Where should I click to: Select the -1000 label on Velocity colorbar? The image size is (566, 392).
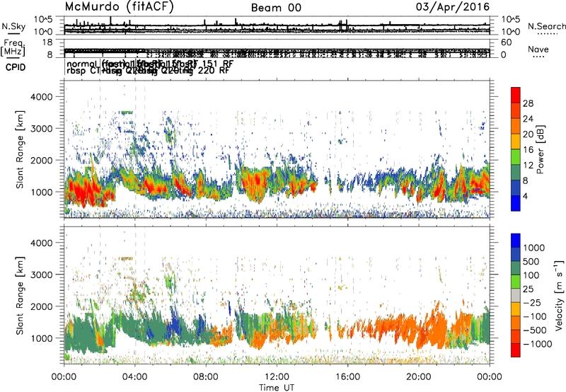tap(537, 344)
